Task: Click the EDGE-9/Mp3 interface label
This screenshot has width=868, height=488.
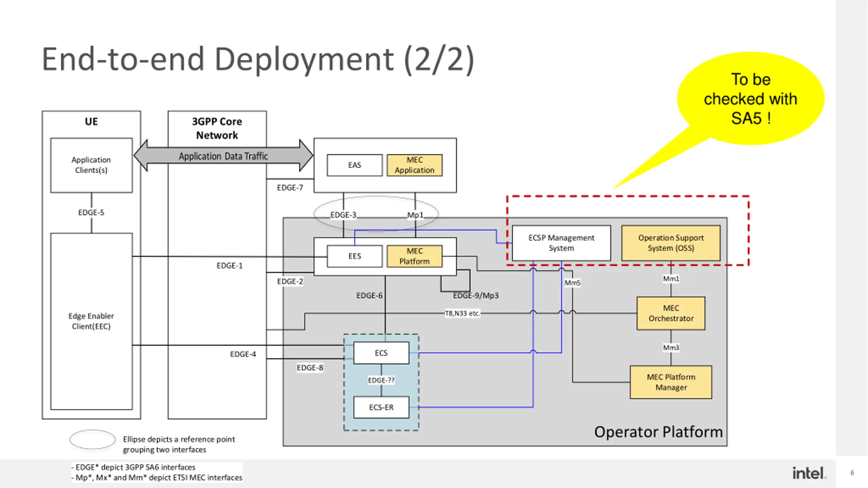Action: 476,296
